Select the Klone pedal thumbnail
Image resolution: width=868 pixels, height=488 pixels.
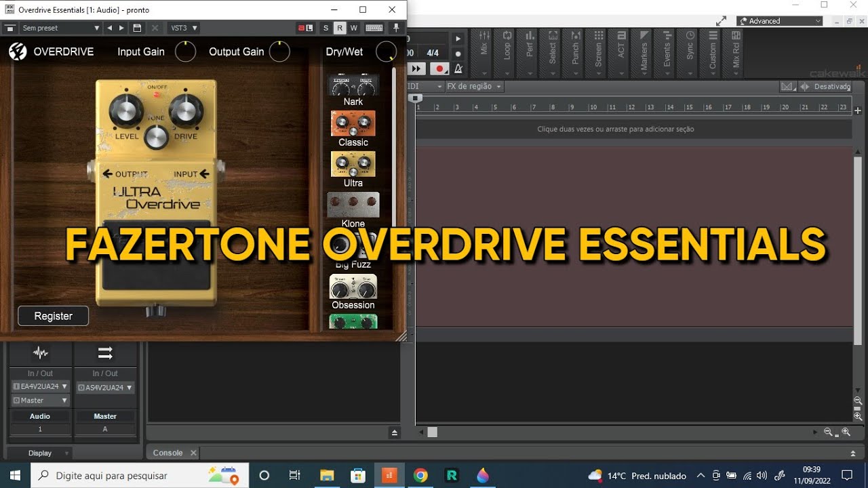[353, 205]
